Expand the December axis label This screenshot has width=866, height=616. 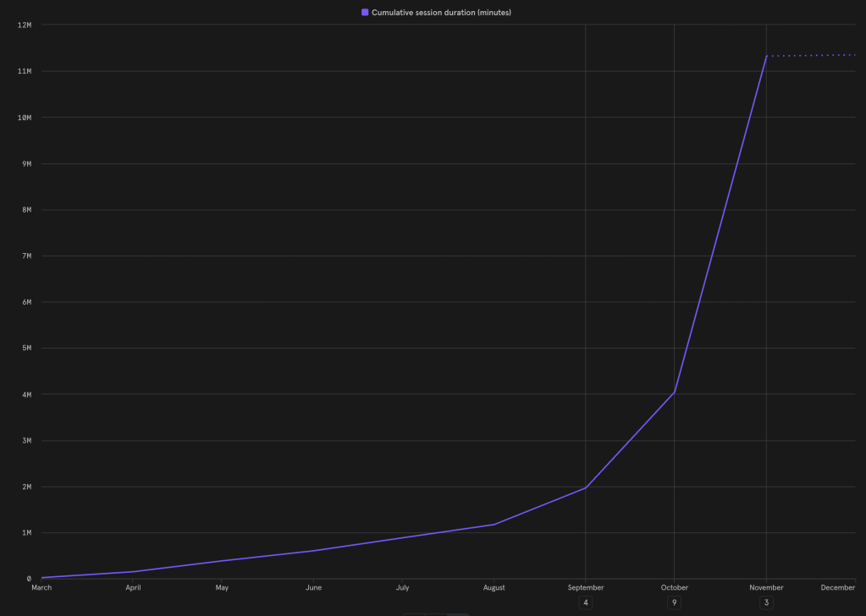pos(837,587)
